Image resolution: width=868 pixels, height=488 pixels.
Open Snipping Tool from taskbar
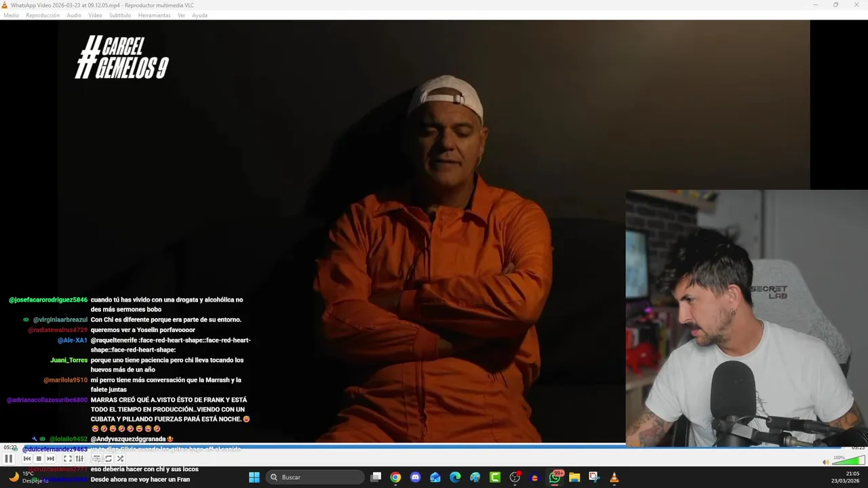tap(594, 477)
